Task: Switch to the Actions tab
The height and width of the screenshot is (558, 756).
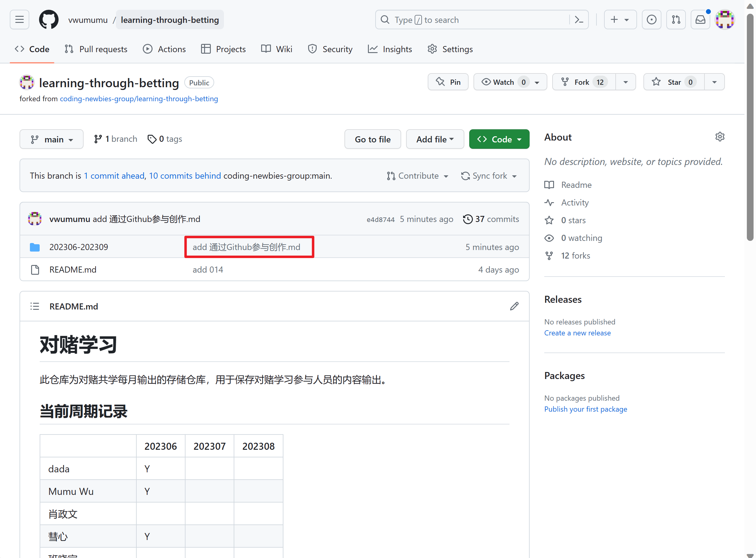Action: (164, 49)
